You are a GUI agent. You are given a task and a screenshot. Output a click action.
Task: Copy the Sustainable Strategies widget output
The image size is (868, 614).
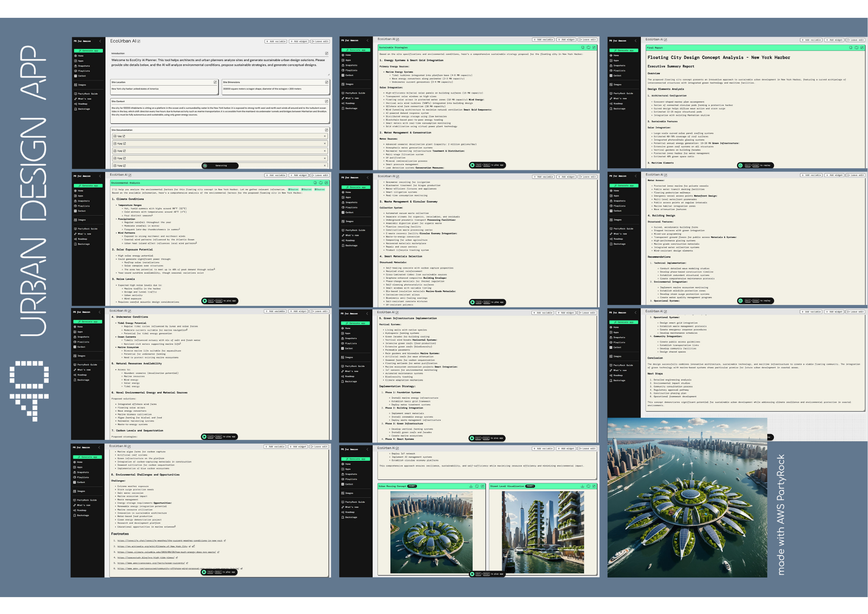582,47
